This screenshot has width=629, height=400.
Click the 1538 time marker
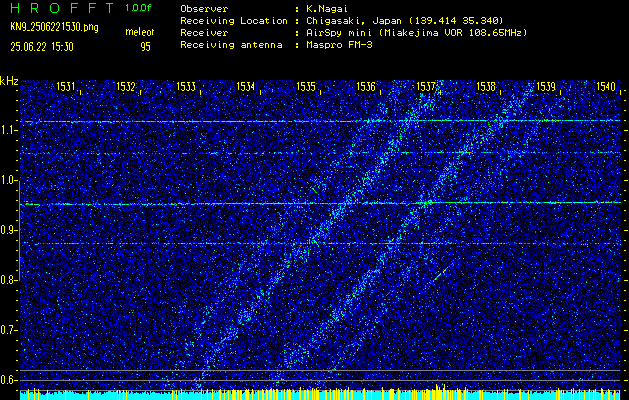(486, 86)
